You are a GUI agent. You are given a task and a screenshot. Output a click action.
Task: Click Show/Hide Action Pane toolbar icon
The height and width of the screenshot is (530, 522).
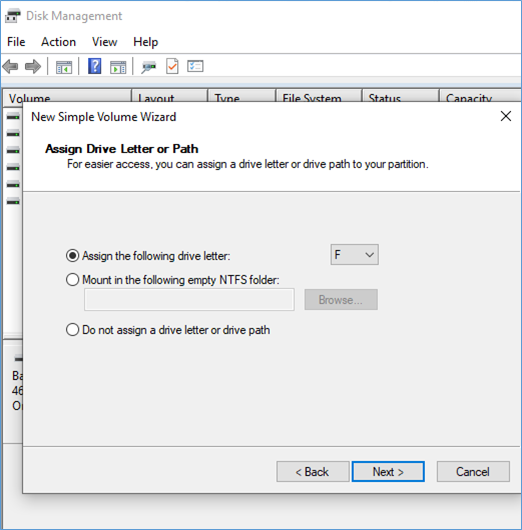[x=118, y=67]
